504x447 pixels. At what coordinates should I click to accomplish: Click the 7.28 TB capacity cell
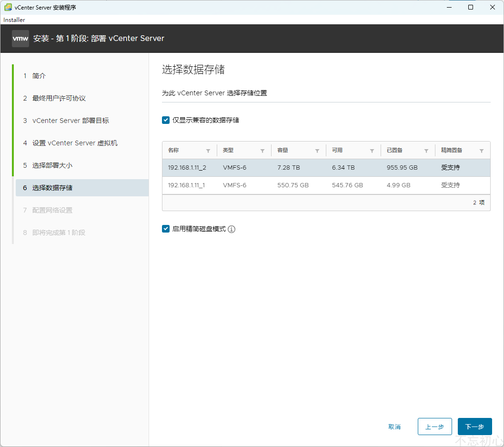point(289,168)
